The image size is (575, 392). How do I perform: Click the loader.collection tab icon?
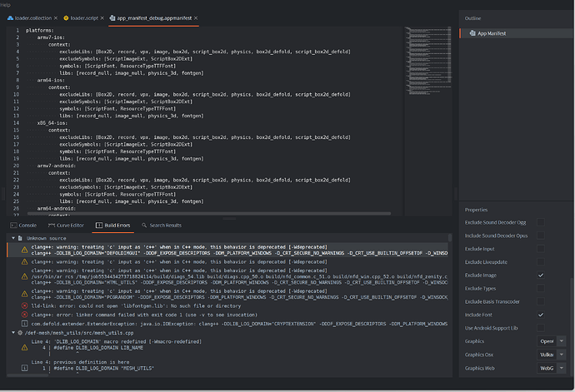(10, 18)
